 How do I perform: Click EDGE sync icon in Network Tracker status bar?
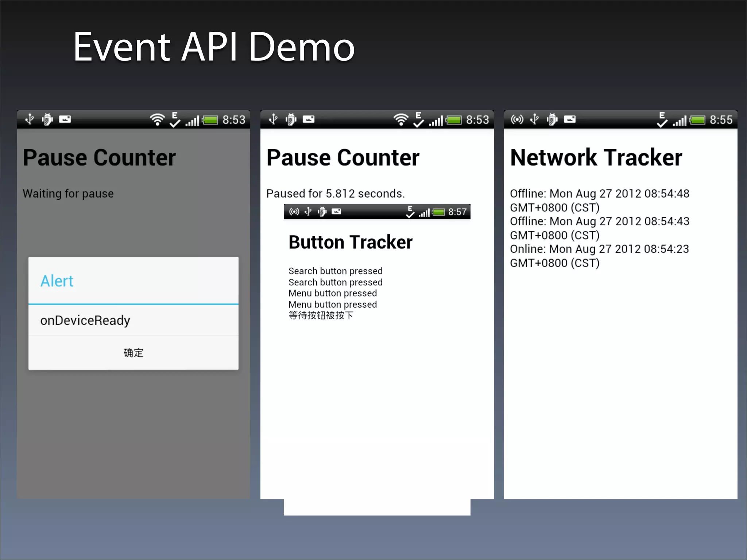point(662,120)
